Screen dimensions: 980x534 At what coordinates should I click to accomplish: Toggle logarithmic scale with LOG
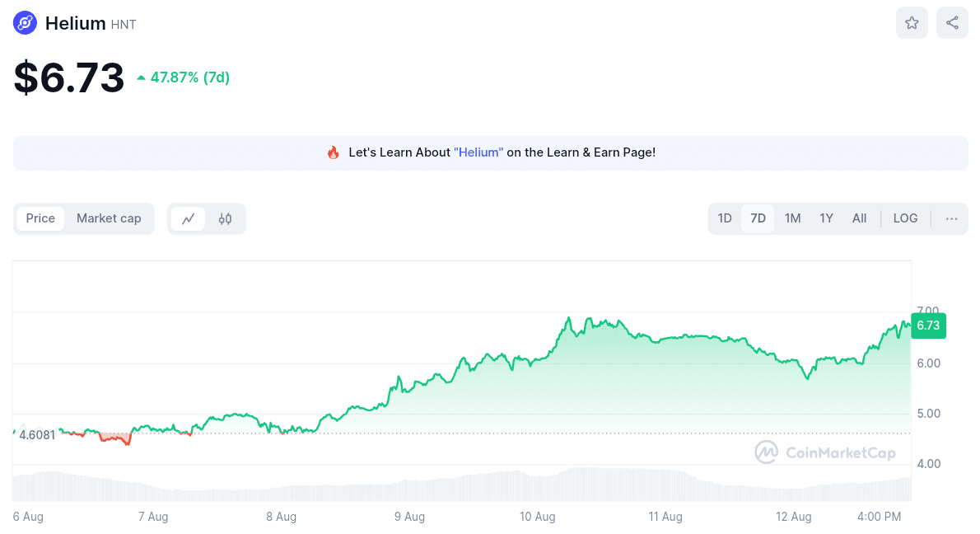point(905,218)
